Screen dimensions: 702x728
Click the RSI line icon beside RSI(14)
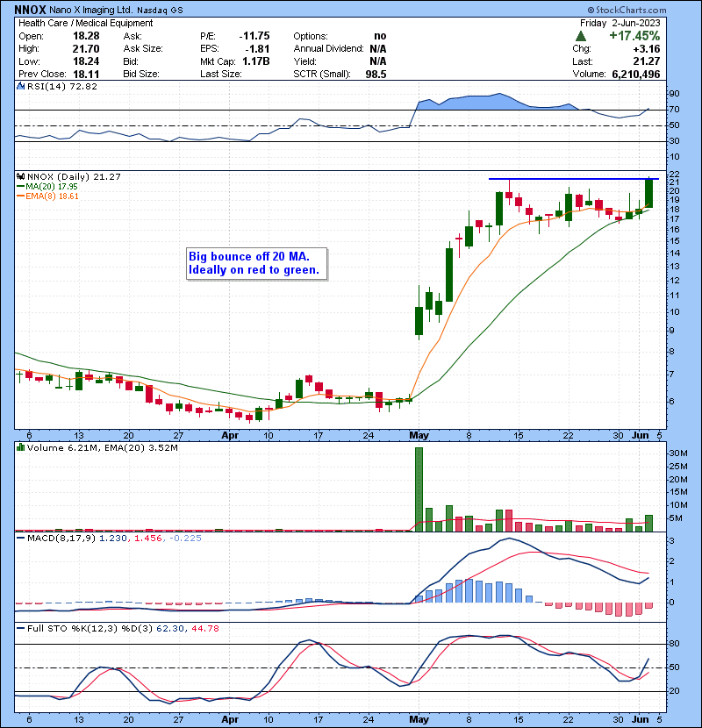click(20, 86)
